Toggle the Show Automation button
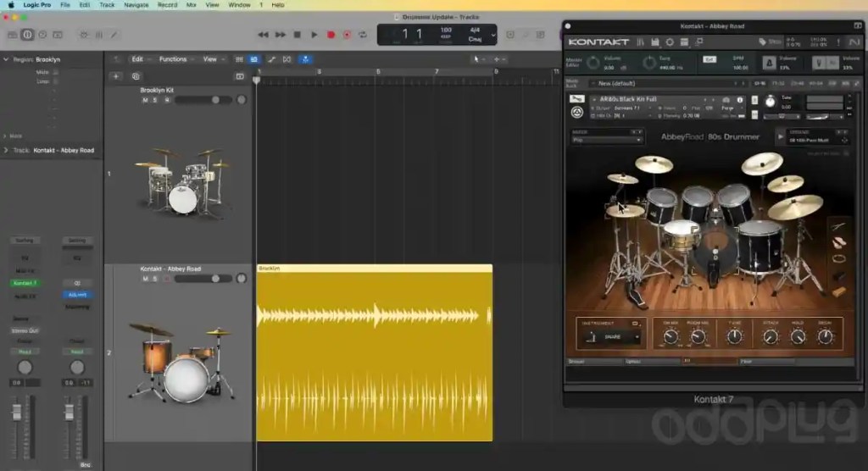This screenshot has height=471, width=868. tap(272, 59)
